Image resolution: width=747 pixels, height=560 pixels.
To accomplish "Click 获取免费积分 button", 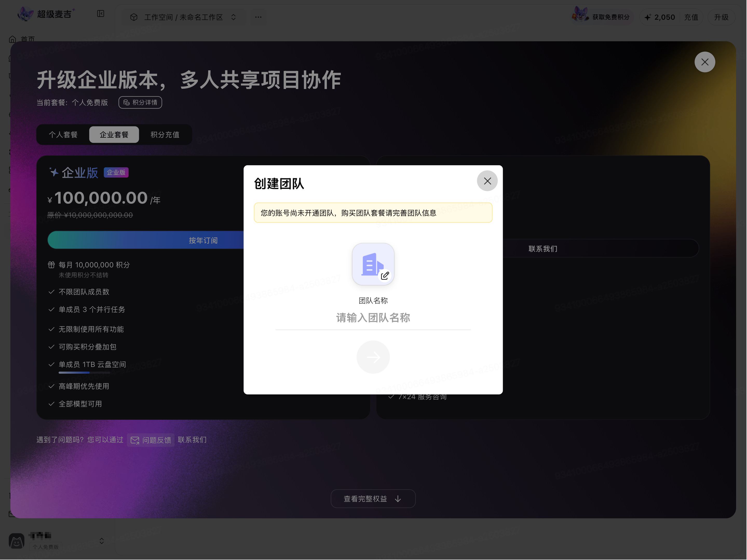I will pyautogui.click(x=602, y=17).
